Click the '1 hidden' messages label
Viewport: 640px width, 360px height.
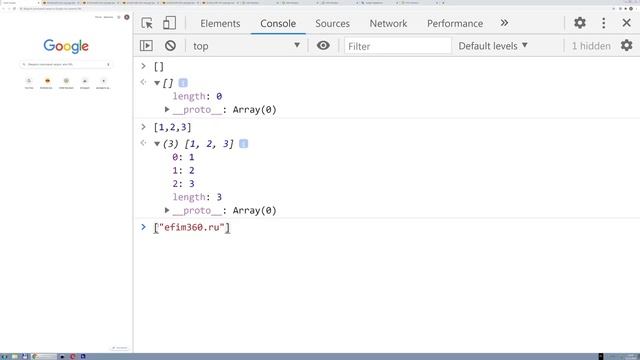[x=591, y=46]
